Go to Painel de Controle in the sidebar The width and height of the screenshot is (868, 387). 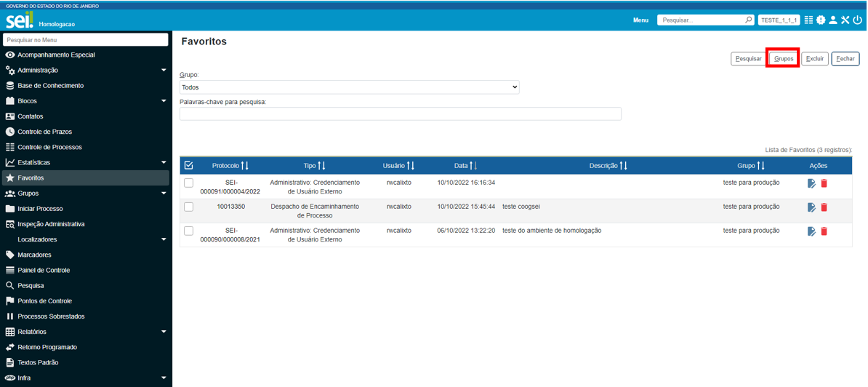click(x=44, y=270)
